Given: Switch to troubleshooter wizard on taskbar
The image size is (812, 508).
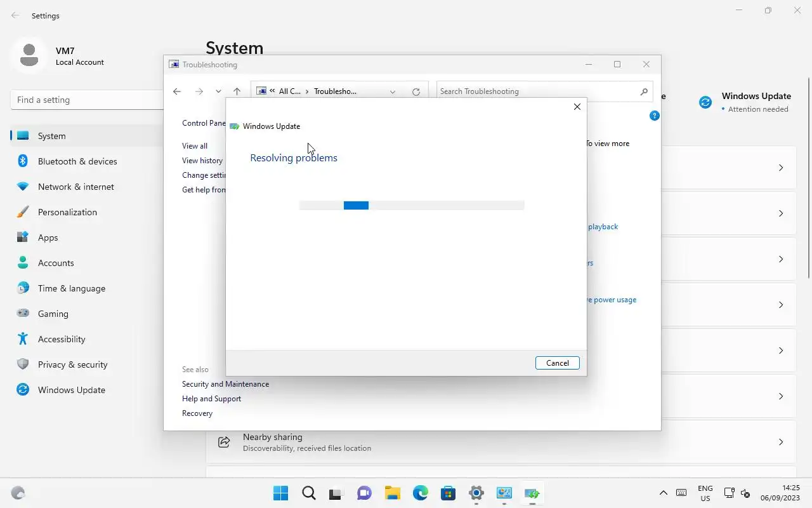Looking at the screenshot, I should (532, 493).
